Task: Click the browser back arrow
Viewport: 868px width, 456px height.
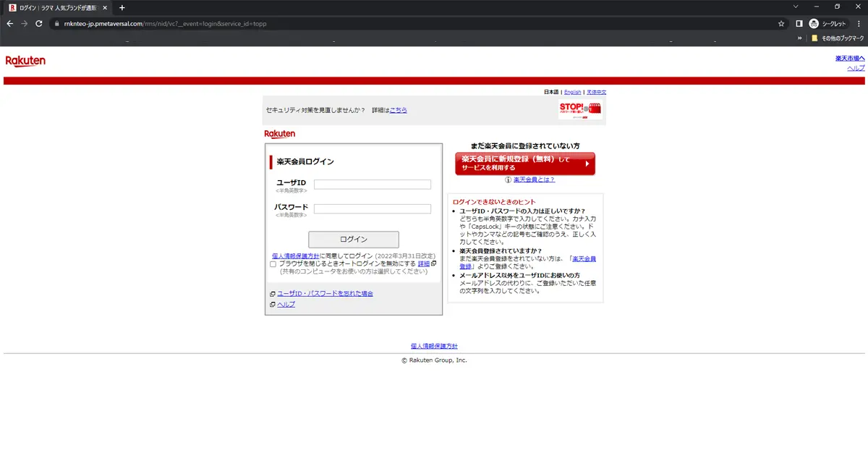Action: [9, 23]
